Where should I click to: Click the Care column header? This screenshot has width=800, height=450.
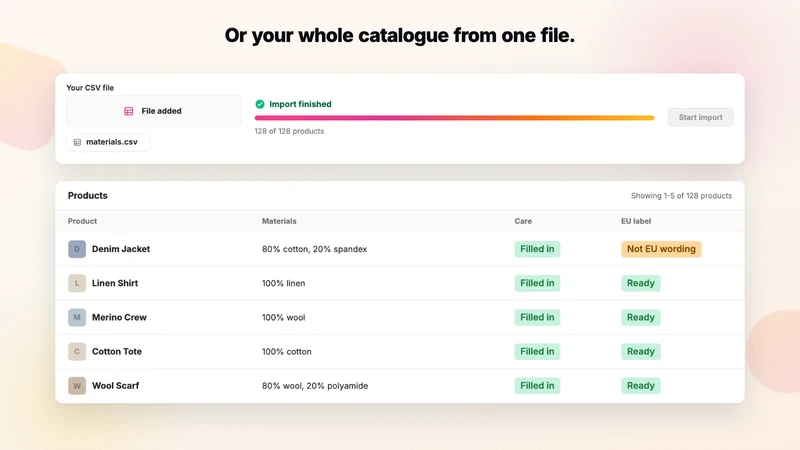523,221
